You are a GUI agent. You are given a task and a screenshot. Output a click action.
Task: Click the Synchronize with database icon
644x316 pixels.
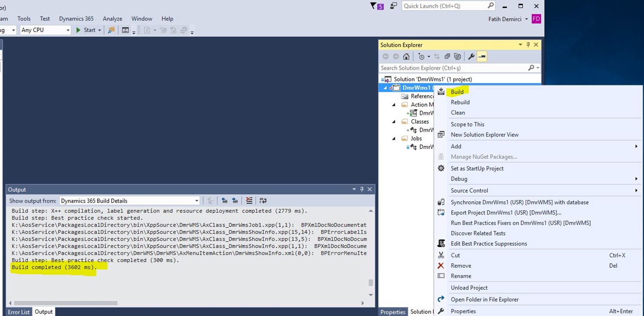coord(441,202)
